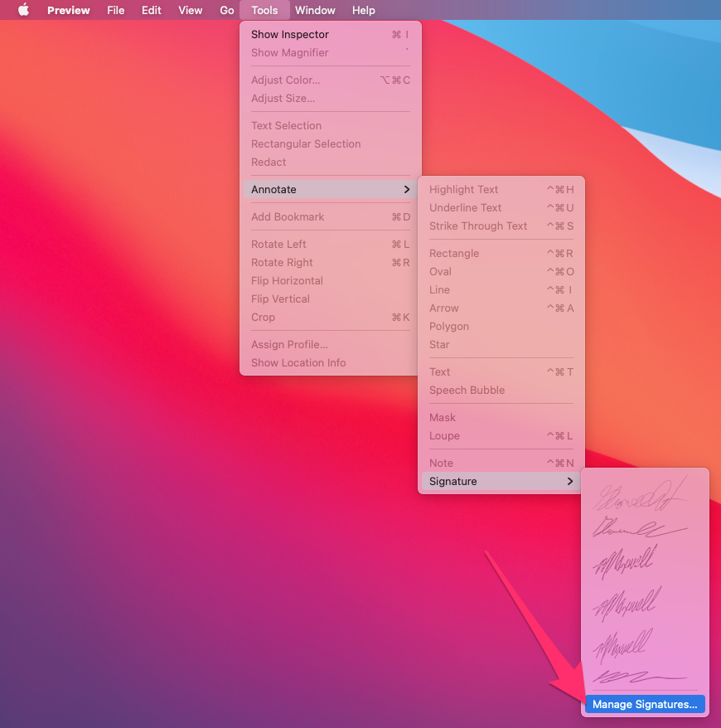Pick the topmost saved signature thumbnail

[641, 493]
